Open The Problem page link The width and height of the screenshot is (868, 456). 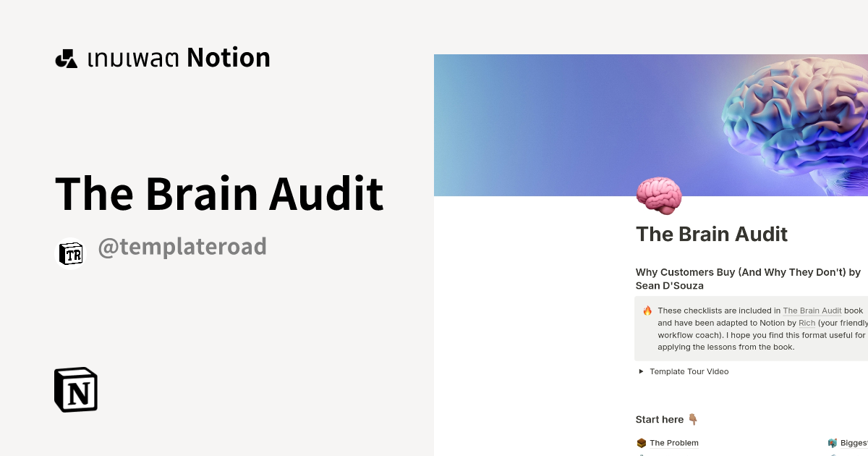pyautogui.click(x=673, y=442)
